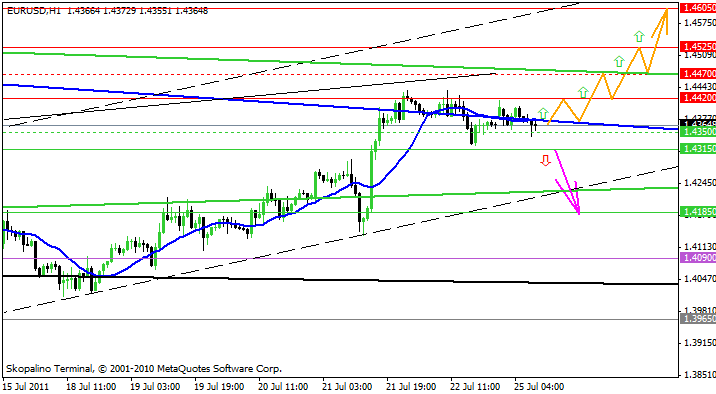Select the red 1.44200 price level label
Image resolution: width=716 pixels, height=394 pixels.
[698, 97]
